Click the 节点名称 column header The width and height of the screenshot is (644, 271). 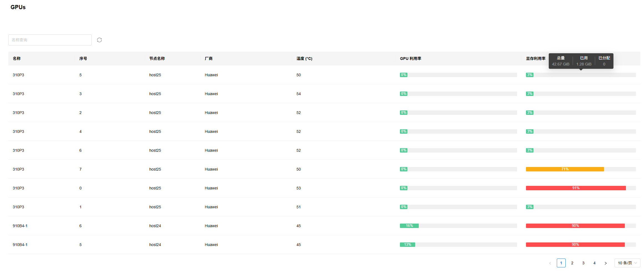pos(157,59)
